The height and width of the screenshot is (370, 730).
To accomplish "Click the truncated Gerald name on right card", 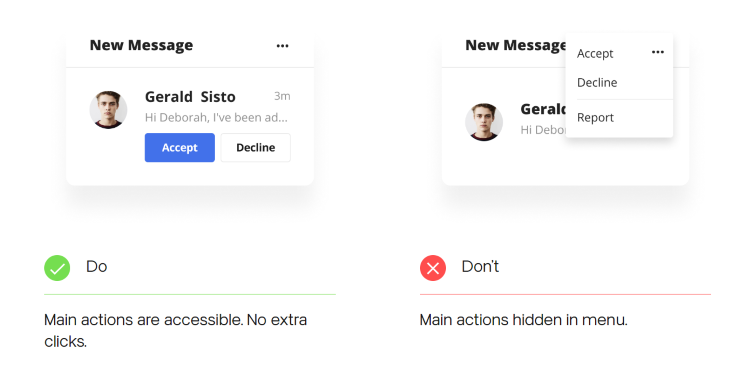I will [x=543, y=109].
